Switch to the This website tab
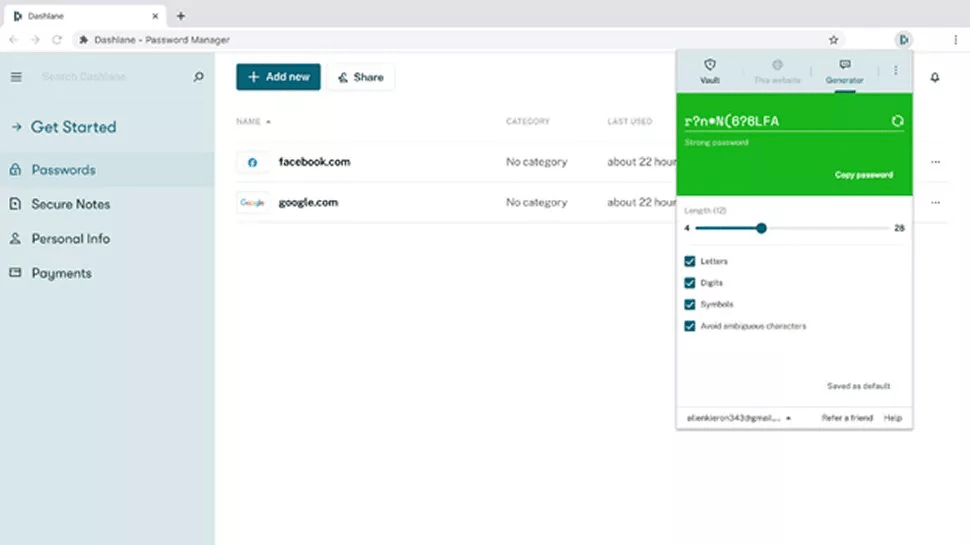 pyautogui.click(x=777, y=71)
